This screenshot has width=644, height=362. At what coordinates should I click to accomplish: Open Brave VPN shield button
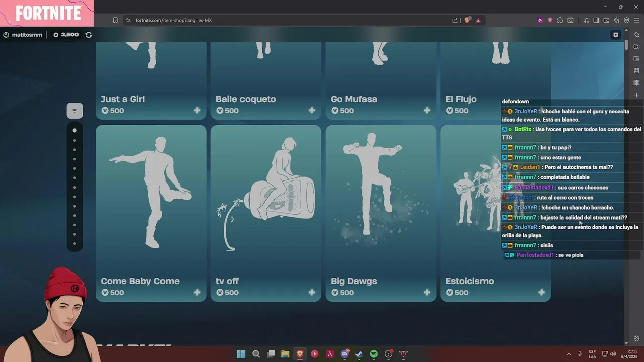[x=626, y=20]
